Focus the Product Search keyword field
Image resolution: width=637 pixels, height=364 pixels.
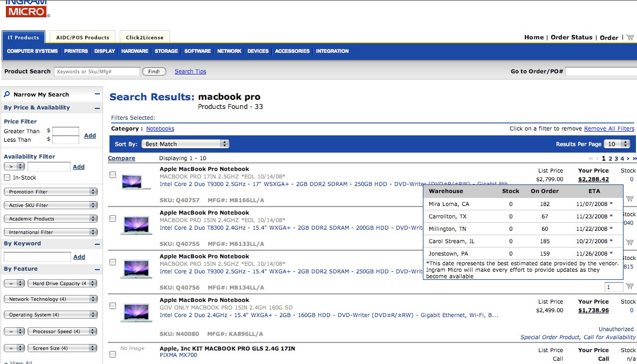pos(97,72)
